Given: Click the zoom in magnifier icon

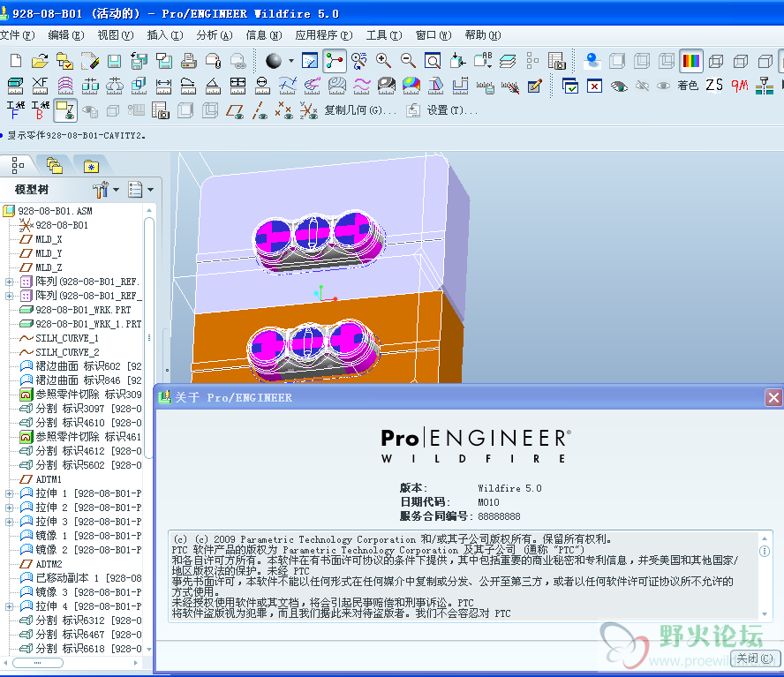Looking at the screenshot, I should pyautogui.click(x=383, y=61).
